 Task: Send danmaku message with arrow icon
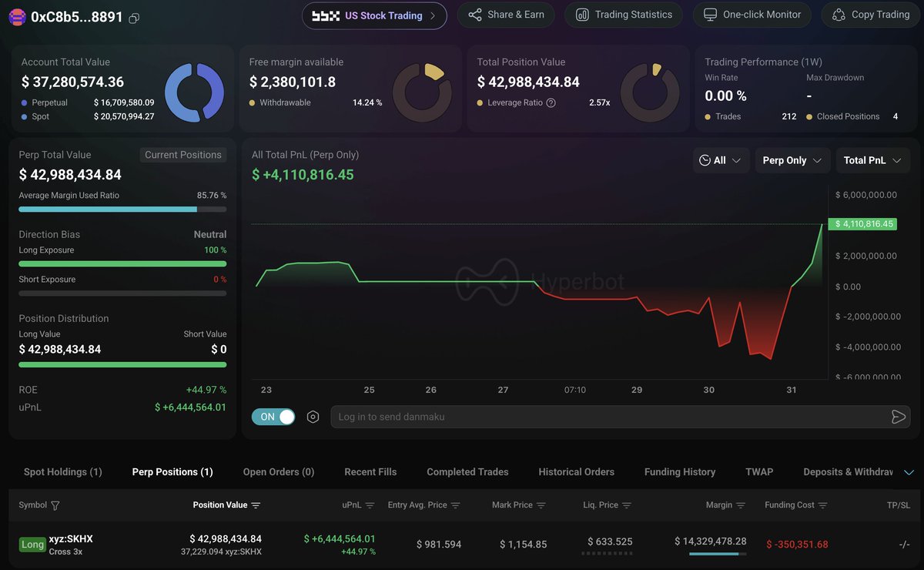coord(898,417)
